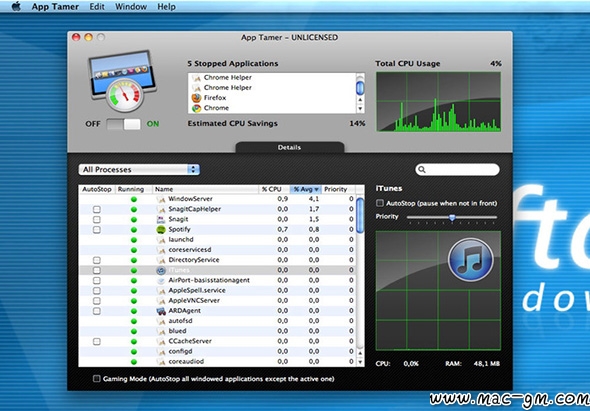Click the App Tamer gauge logo
Viewport: 590px width, 411px height.
click(122, 81)
